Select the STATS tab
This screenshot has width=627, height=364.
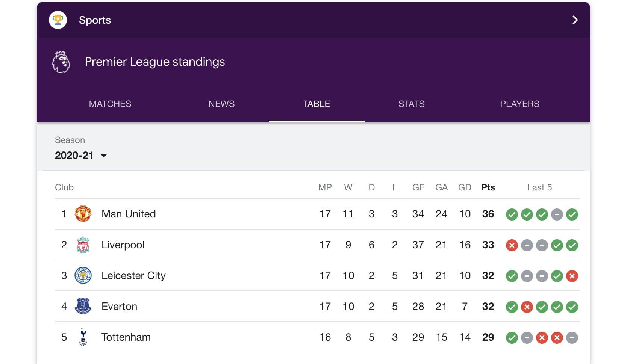point(411,104)
